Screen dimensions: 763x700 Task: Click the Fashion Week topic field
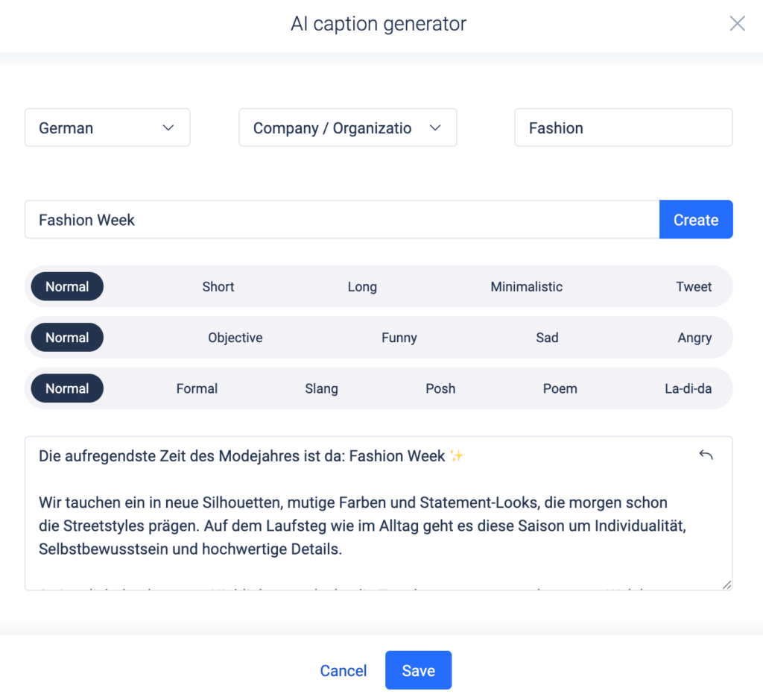[x=342, y=220]
